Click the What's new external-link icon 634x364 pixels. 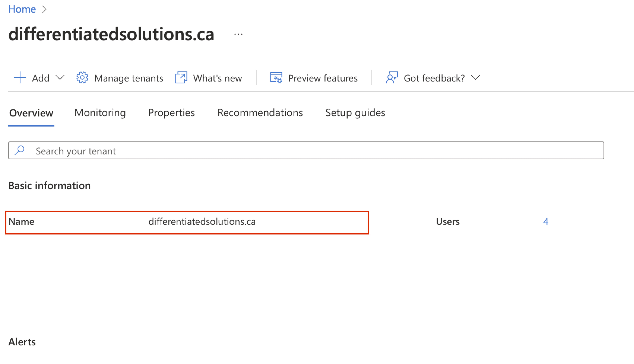coord(181,78)
